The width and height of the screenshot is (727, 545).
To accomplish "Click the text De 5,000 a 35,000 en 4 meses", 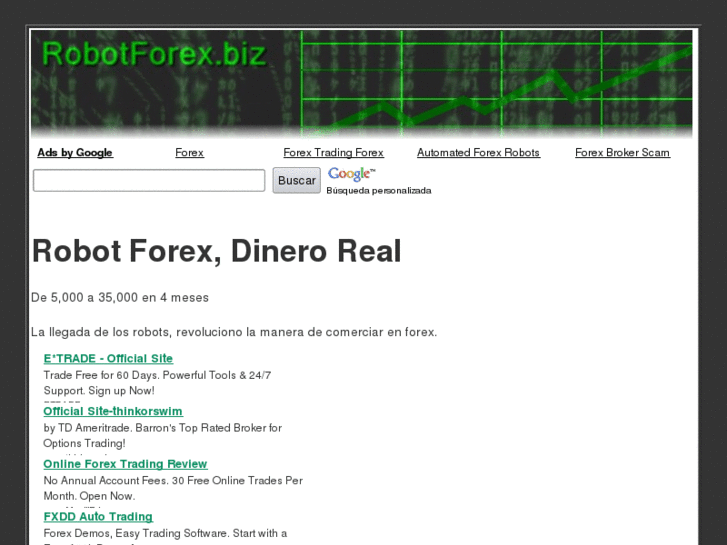I will click(120, 297).
